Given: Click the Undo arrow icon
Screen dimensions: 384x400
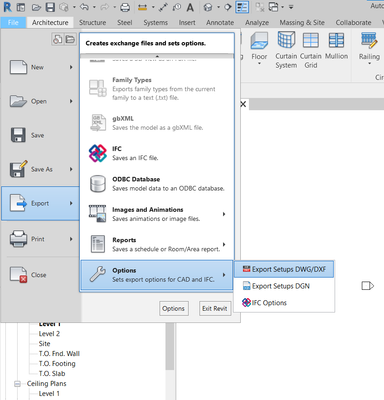Looking at the screenshot, I should coord(84,7).
